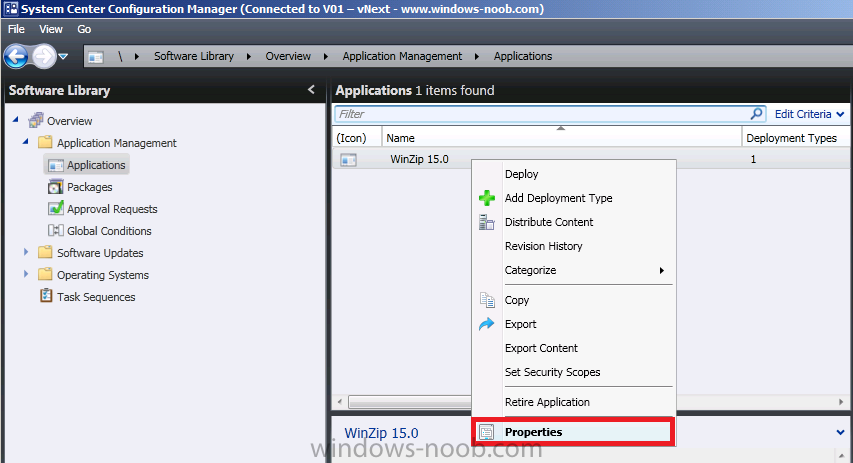Click the Software Updates folder icon

(x=45, y=252)
